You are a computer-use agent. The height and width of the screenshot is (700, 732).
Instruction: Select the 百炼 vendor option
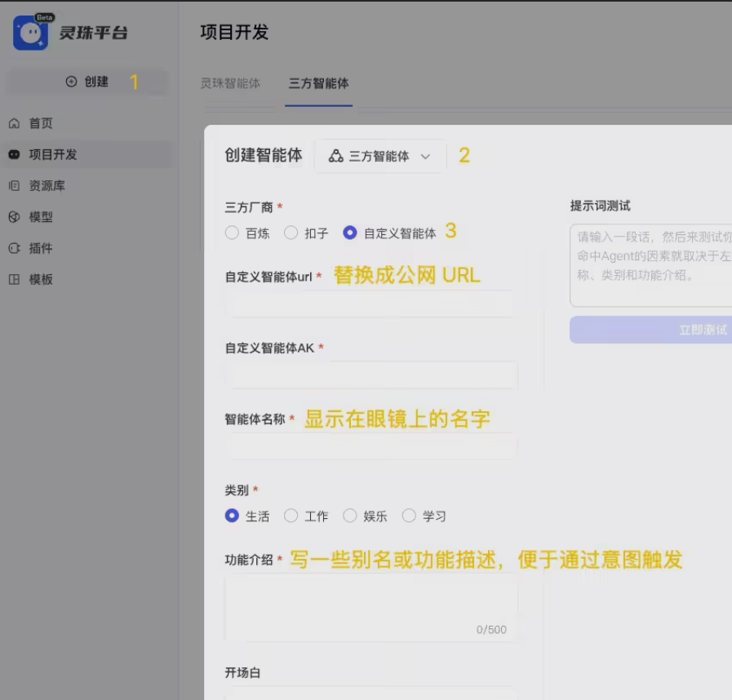click(232, 233)
